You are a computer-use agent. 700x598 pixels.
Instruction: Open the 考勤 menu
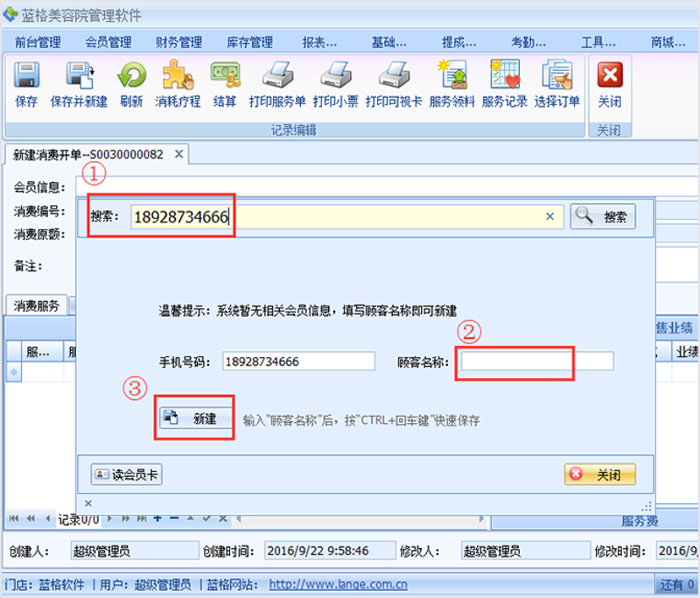tap(528, 42)
